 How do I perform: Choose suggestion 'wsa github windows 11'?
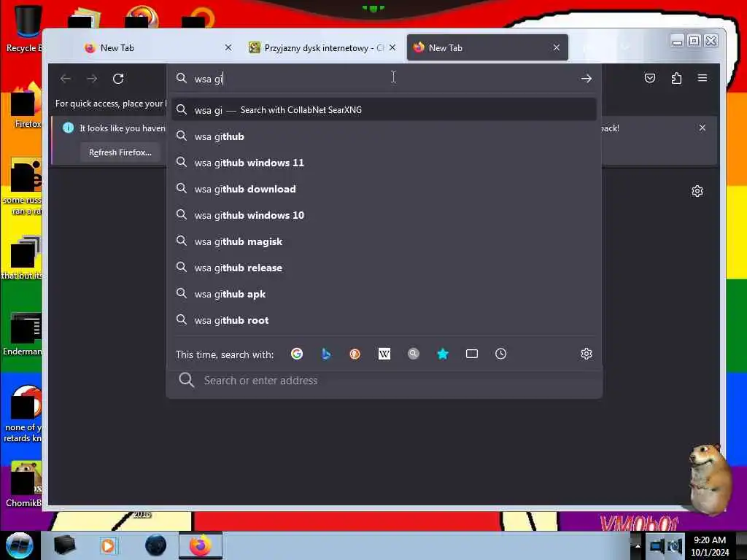pyautogui.click(x=384, y=163)
